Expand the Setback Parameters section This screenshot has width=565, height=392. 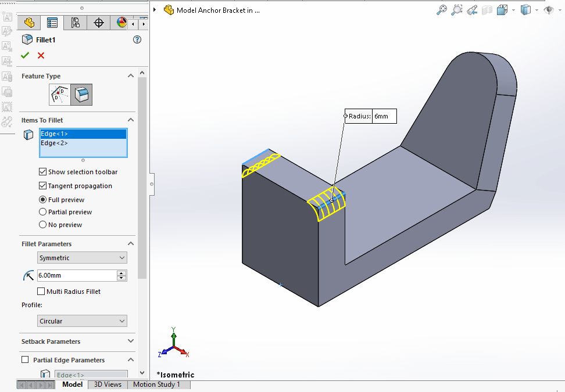click(131, 341)
